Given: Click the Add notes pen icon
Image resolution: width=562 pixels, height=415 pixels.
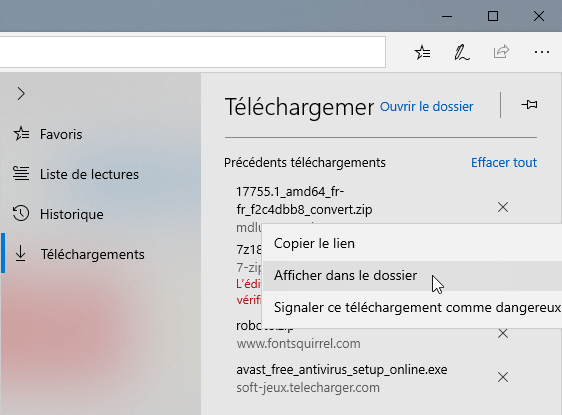Looking at the screenshot, I should click(462, 52).
